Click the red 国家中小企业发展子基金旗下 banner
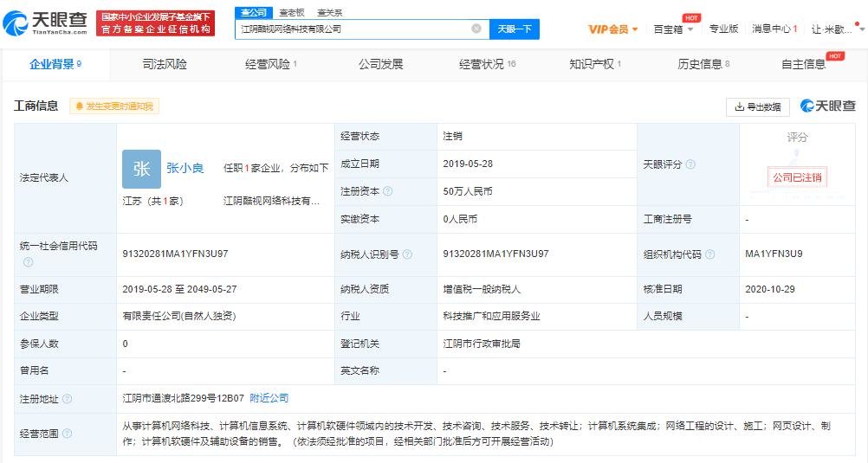The image size is (868, 463). (156, 23)
